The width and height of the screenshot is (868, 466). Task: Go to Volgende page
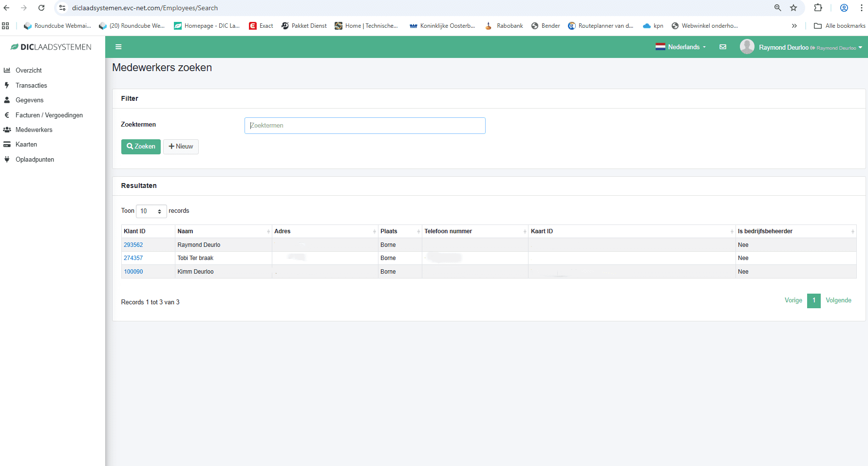click(x=839, y=300)
